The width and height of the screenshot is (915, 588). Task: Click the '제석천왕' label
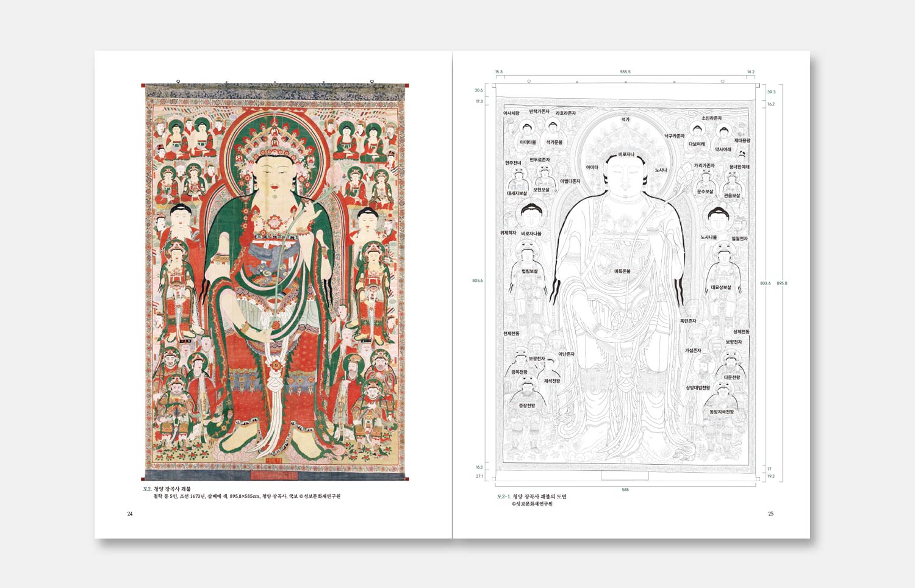tap(552, 381)
